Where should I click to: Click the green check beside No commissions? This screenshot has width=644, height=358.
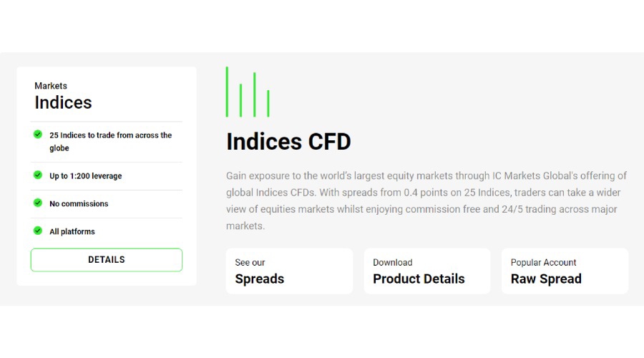pyautogui.click(x=38, y=203)
